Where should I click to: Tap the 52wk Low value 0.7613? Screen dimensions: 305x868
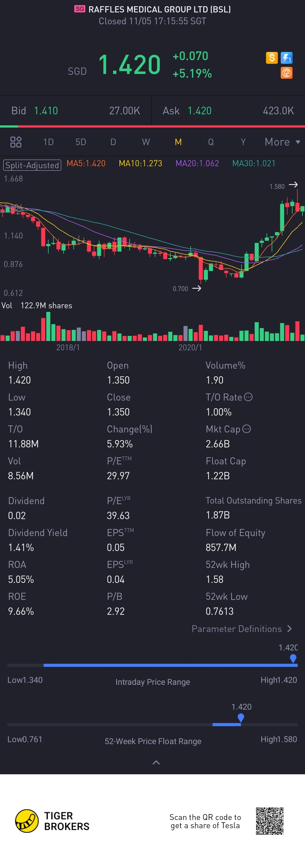click(219, 611)
